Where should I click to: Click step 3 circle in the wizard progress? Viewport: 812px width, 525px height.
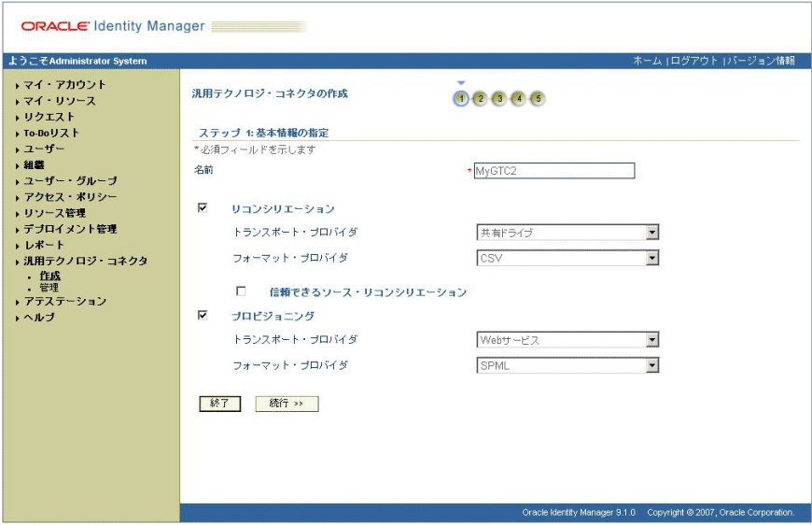(x=499, y=98)
